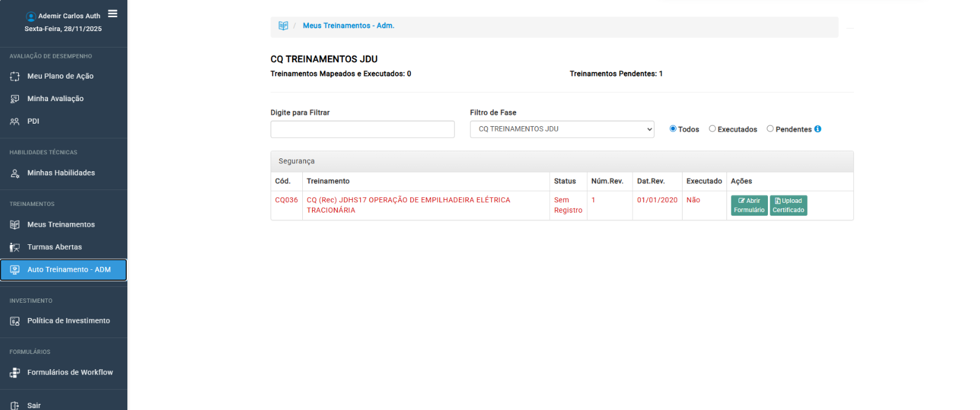Image resolution: width=980 pixels, height=410 pixels.
Task: Click the user avatar icon beside Ademir Carlos
Action: (x=31, y=16)
